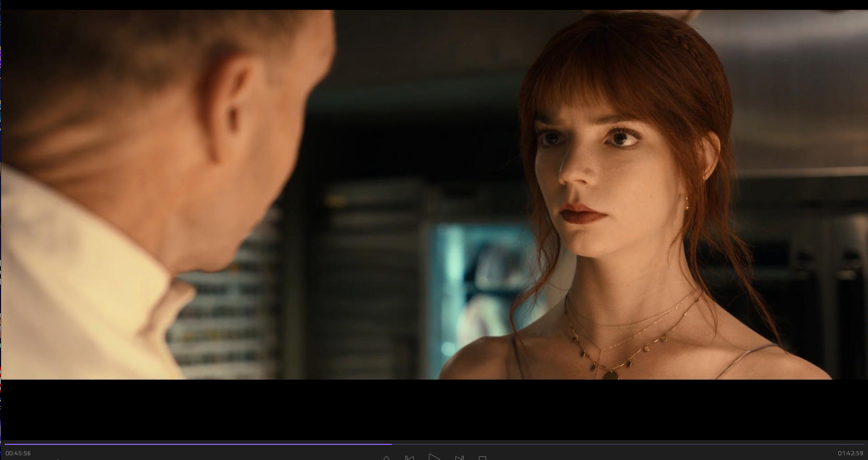Seek forward on the unplayed gray timeline

626,444
